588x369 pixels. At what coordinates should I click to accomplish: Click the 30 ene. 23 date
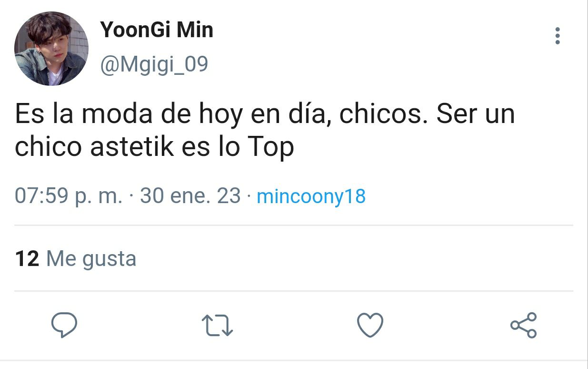(190, 196)
